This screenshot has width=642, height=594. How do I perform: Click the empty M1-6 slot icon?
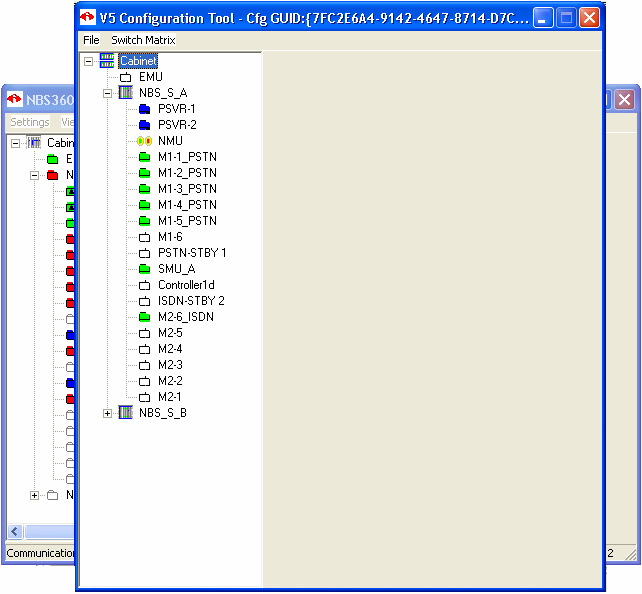[x=145, y=237]
